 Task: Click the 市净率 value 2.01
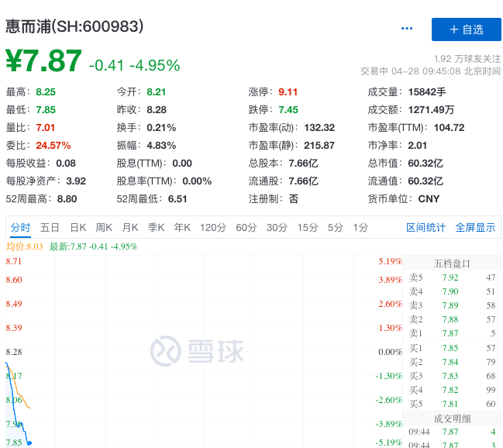417,146
